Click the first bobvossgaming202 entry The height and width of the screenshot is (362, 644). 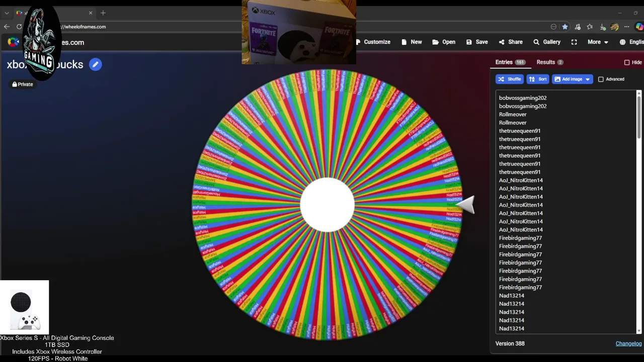coord(523,98)
